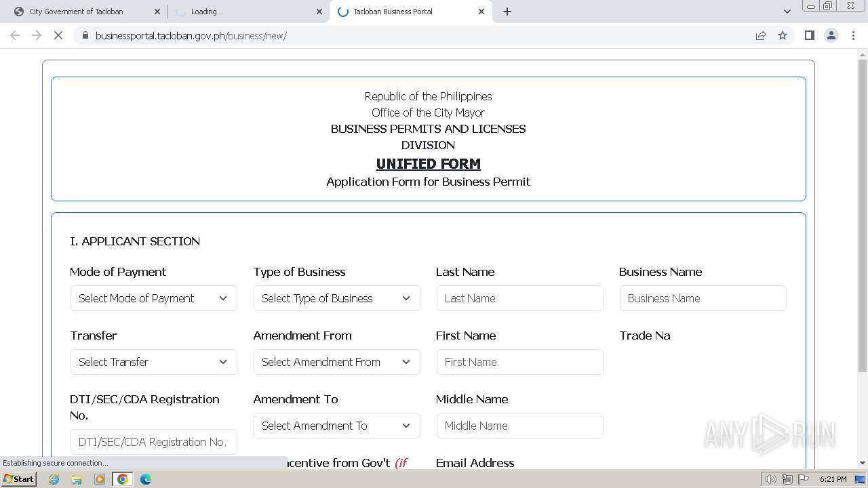
Task: Open the Chrome profile icon
Action: tap(831, 35)
